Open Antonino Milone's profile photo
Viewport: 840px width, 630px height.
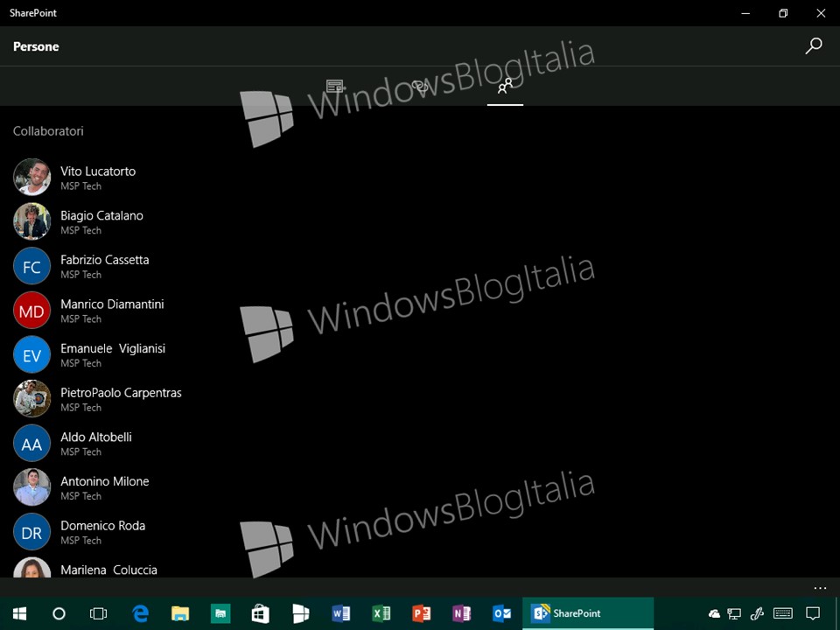pos(32,487)
